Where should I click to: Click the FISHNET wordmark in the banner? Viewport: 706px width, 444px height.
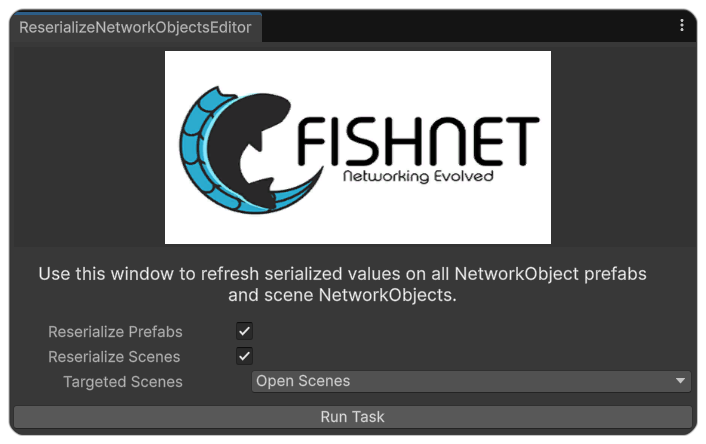click(x=418, y=143)
